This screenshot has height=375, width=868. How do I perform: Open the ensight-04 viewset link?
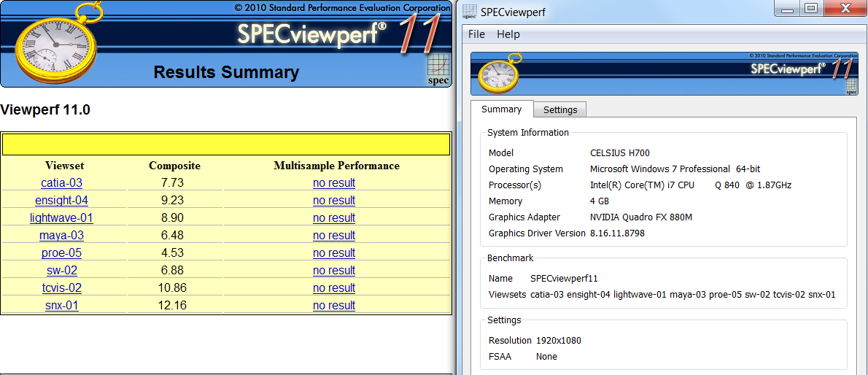tap(61, 201)
